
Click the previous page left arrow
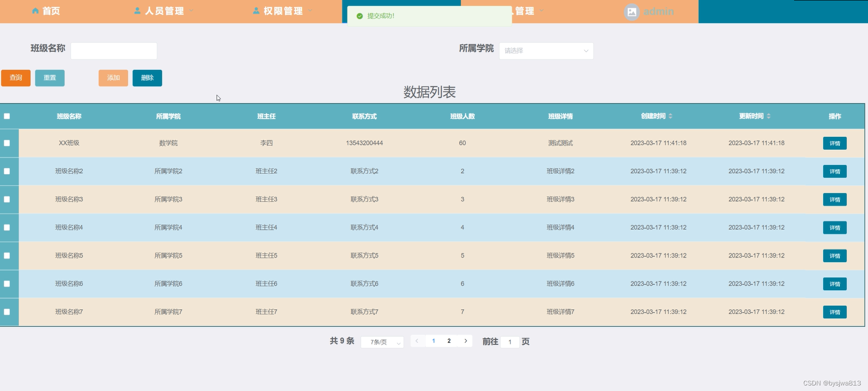pyautogui.click(x=417, y=341)
